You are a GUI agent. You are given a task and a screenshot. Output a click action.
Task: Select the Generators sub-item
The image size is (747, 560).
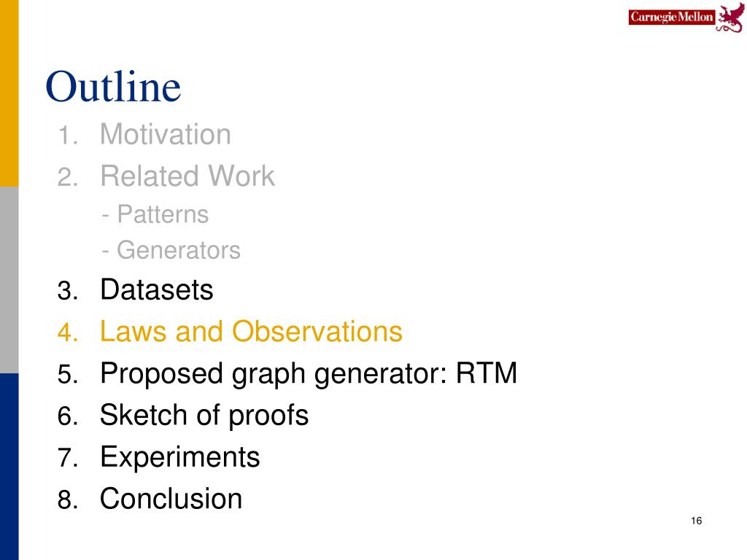[171, 251]
